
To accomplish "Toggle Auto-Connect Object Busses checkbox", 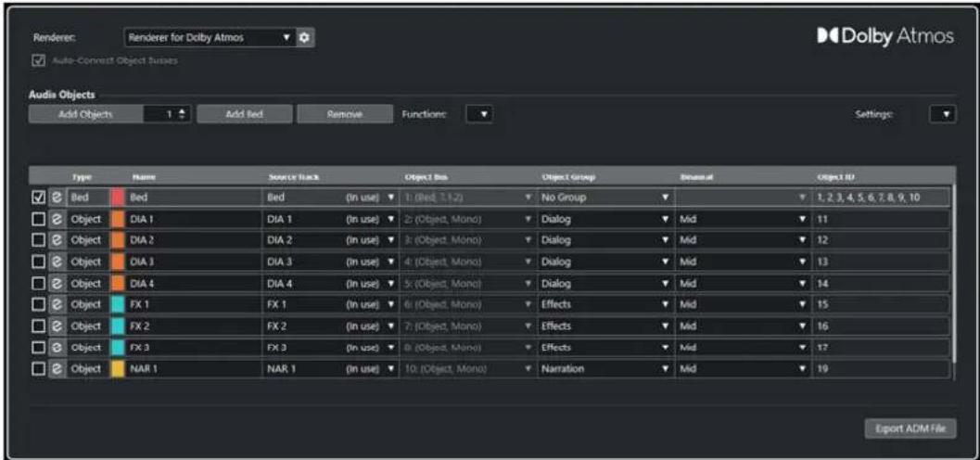I will (x=39, y=60).
